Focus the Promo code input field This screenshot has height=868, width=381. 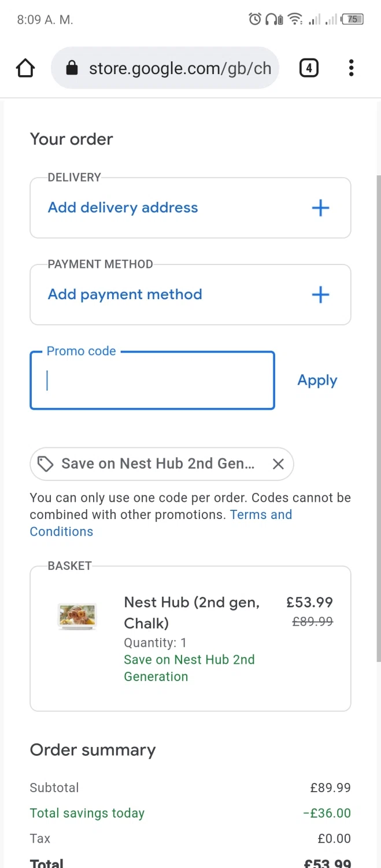tap(152, 381)
